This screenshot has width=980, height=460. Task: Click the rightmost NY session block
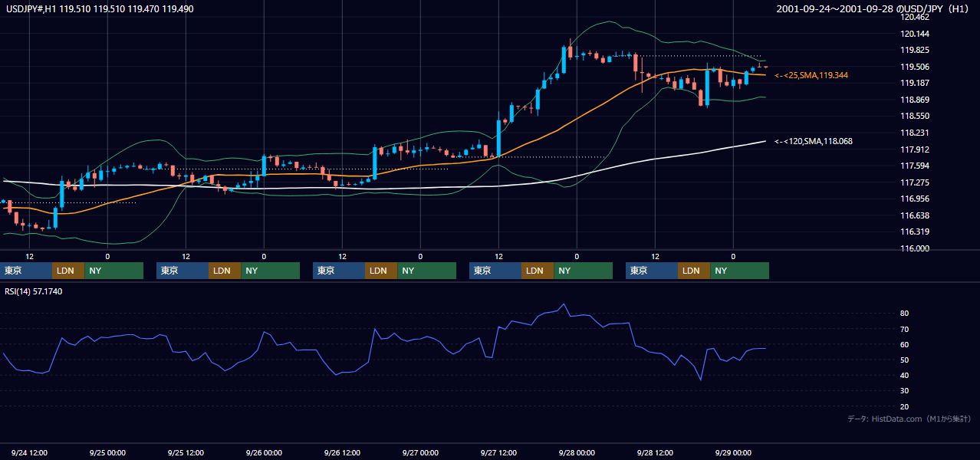(x=739, y=271)
